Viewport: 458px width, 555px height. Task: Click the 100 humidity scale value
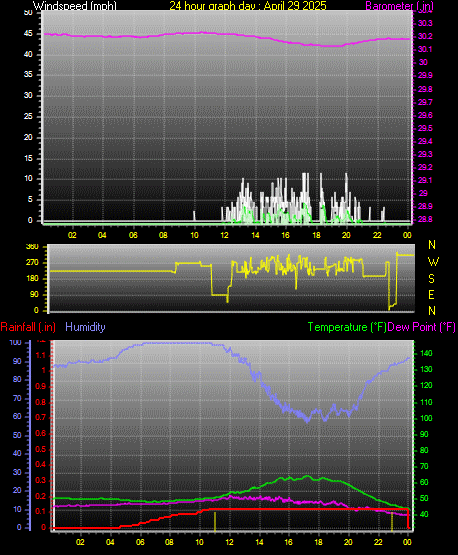point(16,342)
